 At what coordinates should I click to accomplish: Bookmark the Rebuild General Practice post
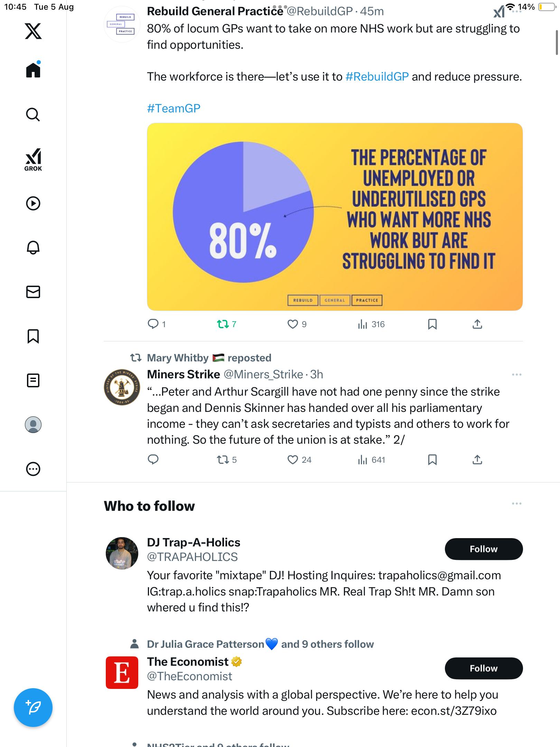click(432, 324)
